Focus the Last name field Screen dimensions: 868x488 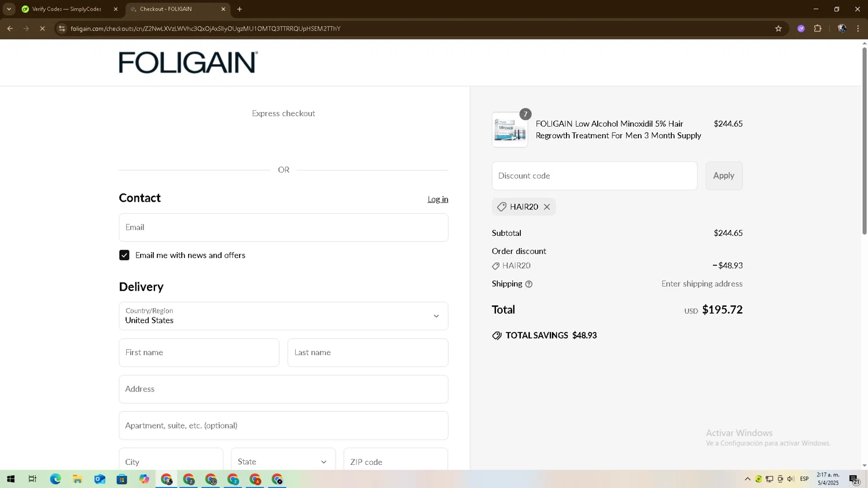click(x=367, y=352)
